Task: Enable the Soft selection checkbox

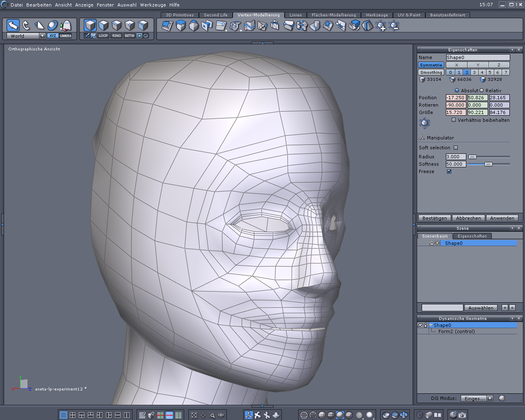Action: point(456,148)
